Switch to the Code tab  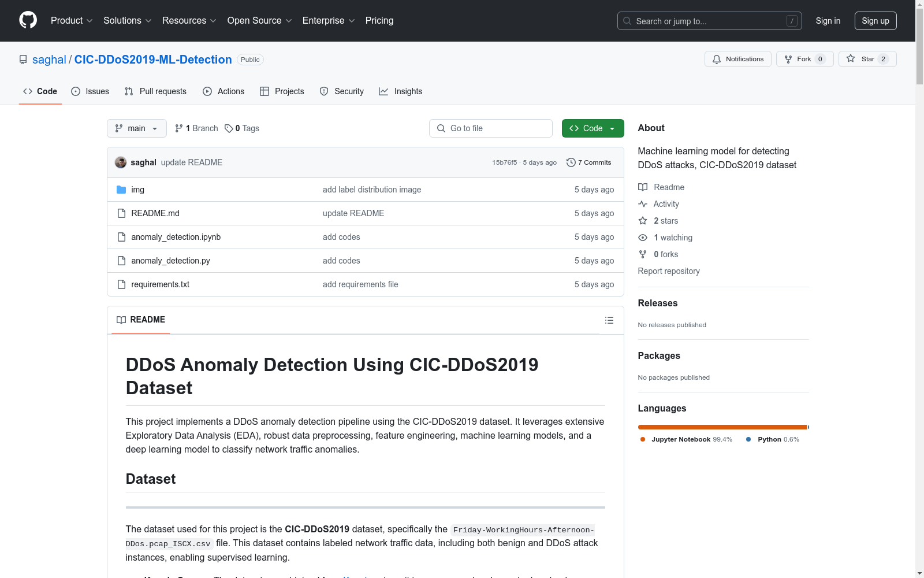[x=40, y=91]
